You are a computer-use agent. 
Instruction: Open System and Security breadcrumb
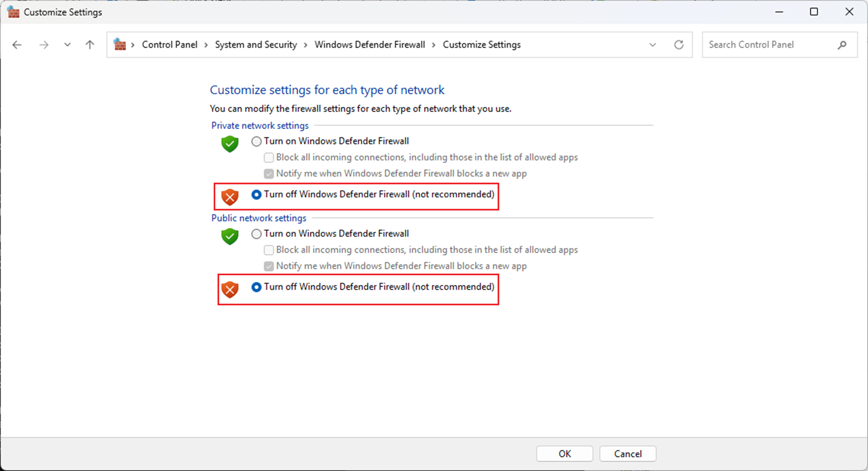[x=256, y=44]
